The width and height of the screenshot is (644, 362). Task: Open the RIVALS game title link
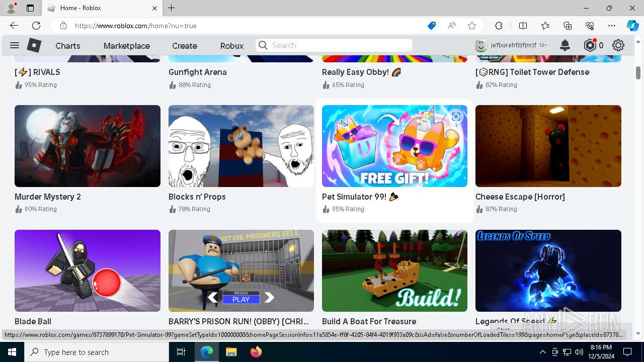point(37,72)
